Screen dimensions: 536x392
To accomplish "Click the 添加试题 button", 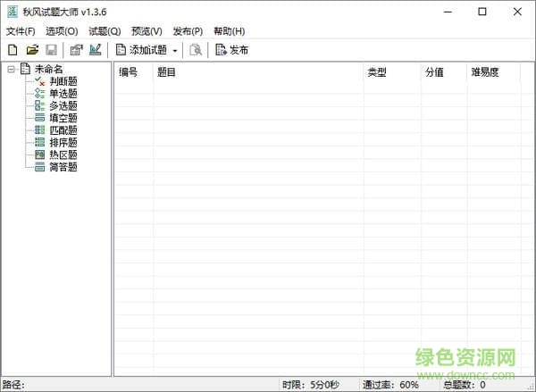I will (x=141, y=50).
